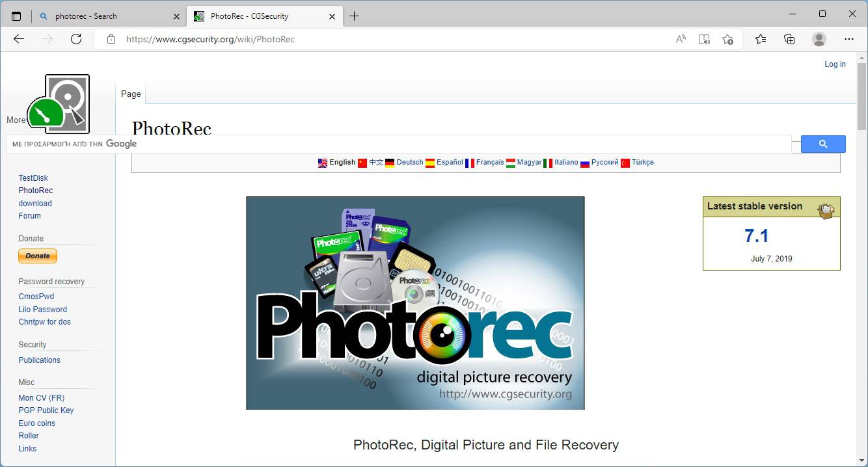This screenshot has width=868, height=467.
Task: Switch the page to Français
Action: pyautogui.click(x=490, y=163)
